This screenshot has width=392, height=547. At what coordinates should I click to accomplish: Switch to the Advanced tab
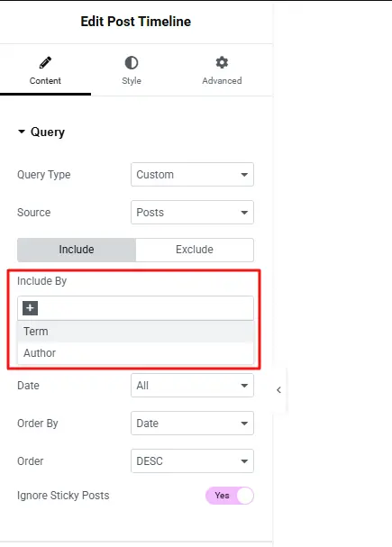[x=222, y=71]
